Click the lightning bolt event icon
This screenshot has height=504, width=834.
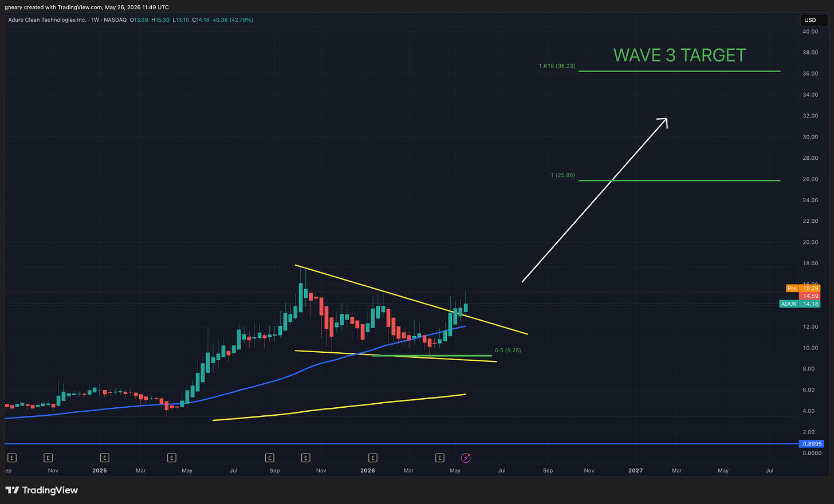[x=466, y=458]
